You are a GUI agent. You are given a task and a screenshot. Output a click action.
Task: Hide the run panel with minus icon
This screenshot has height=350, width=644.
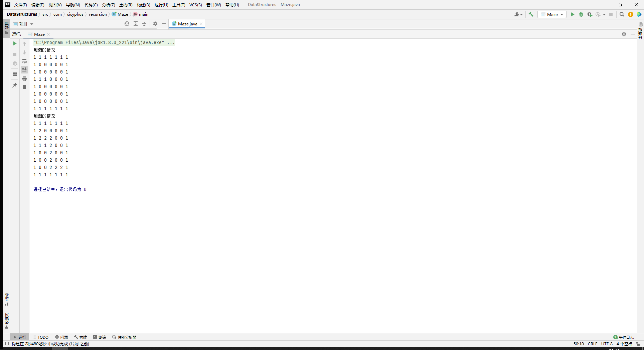[x=633, y=34]
